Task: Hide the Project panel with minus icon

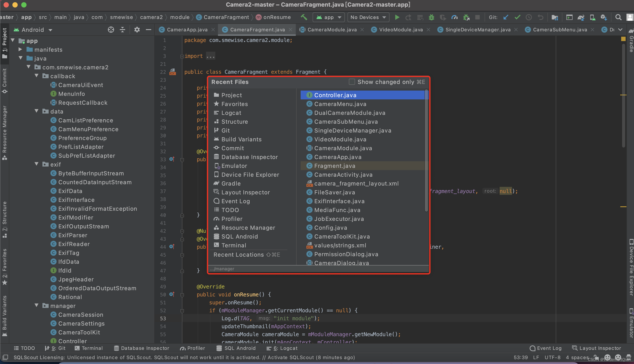Action: coord(148,30)
